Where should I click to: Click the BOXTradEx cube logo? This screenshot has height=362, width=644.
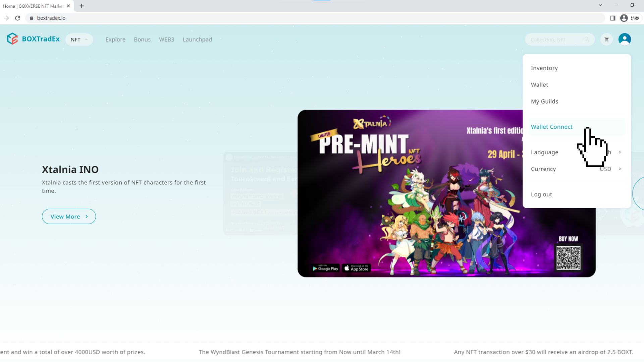pyautogui.click(x=12, y=39)
